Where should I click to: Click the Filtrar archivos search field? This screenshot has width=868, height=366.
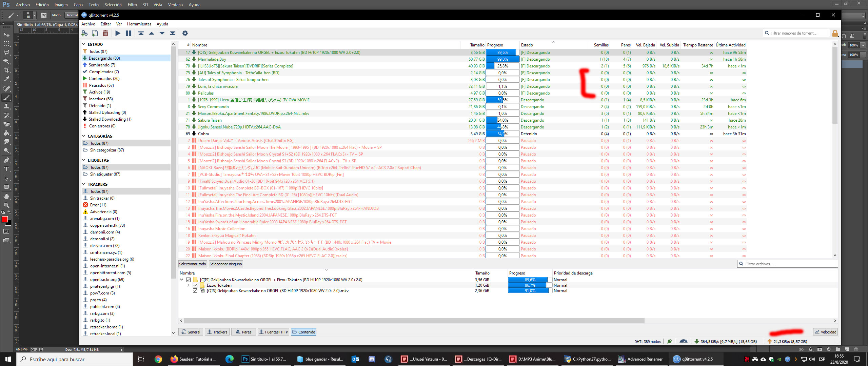tap(787, 264)
